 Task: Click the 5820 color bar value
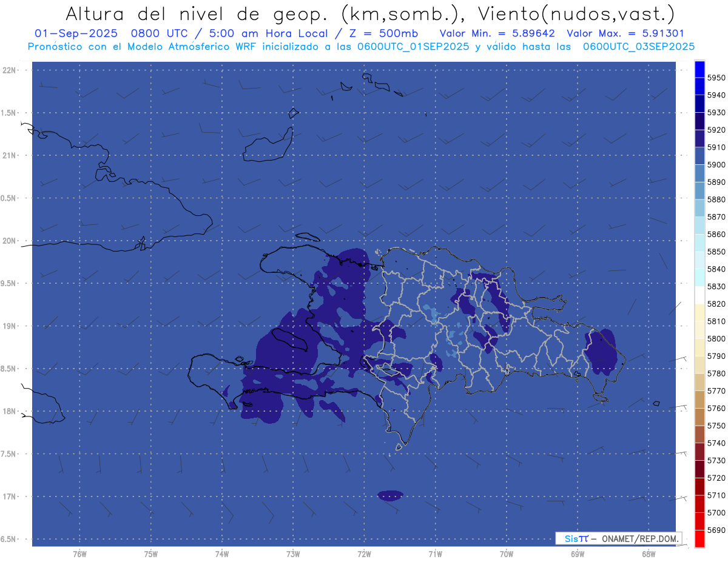click(x=716, y=304)
